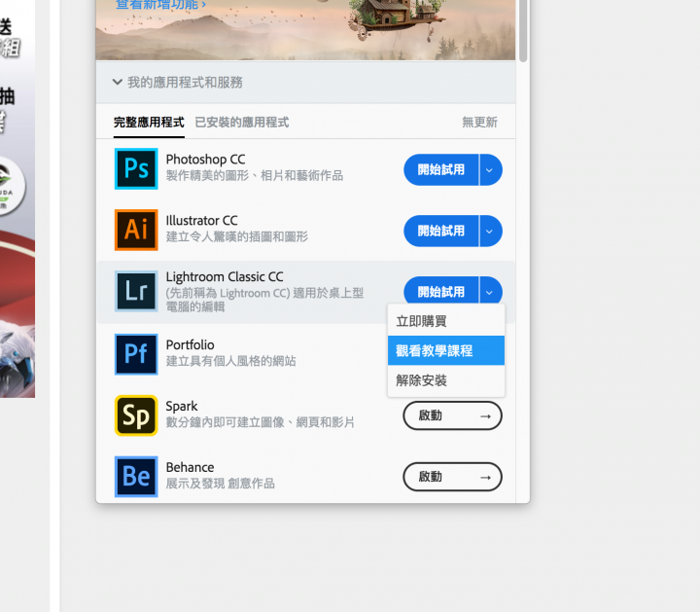Click the Photoshop CC app icon
This screenshot has height=612, width=700.
(136, 169)
